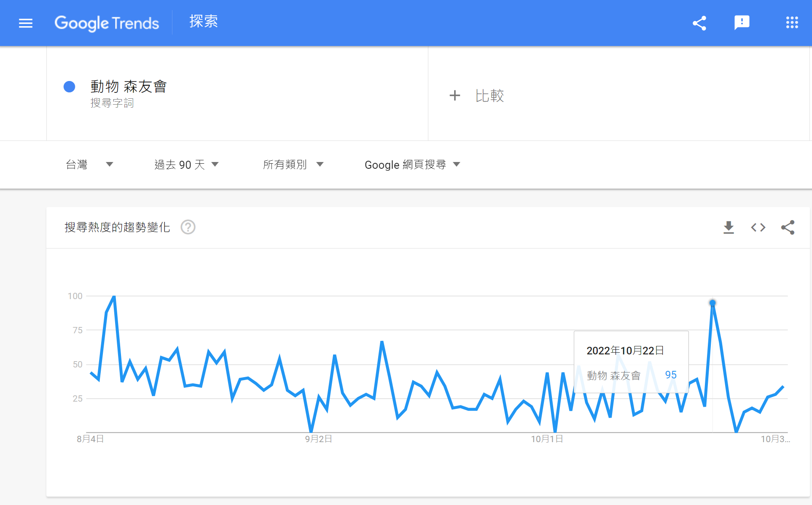Open the hamburger main menu

click(x=26, y=23)
